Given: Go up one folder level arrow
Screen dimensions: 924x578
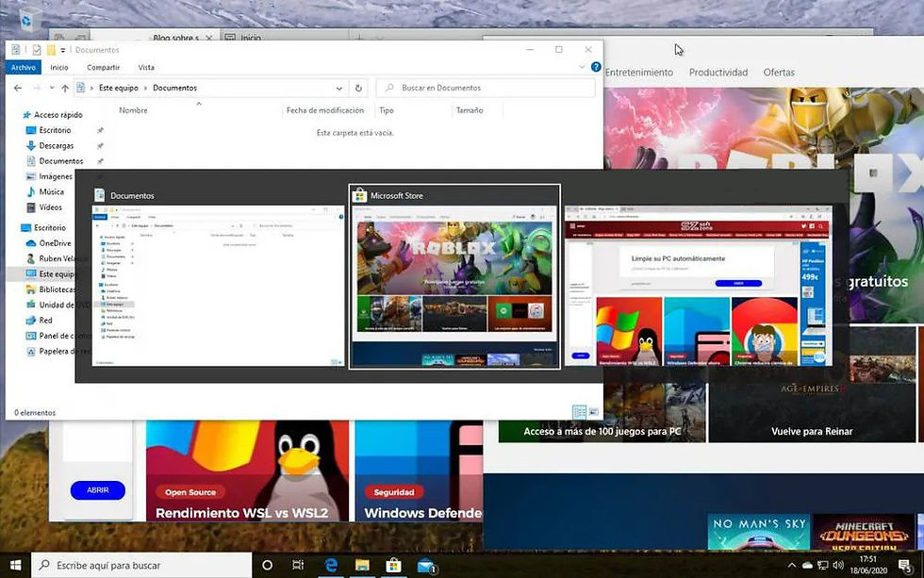Looking at the screenshot, I should (x=65, y=88).
